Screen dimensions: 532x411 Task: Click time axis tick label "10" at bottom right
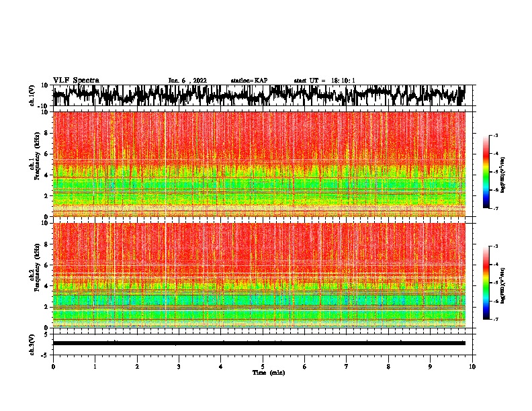pyautogui.click(x=472, y=367)
